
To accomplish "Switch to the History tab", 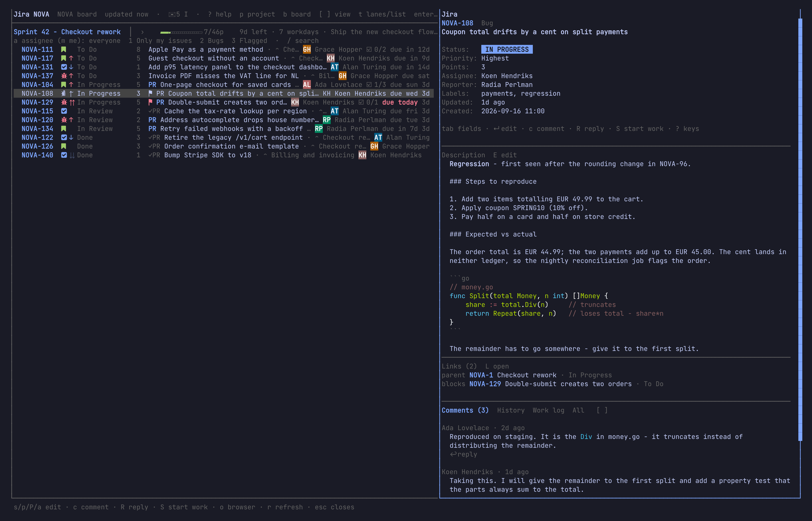I will tap(510, 410).
